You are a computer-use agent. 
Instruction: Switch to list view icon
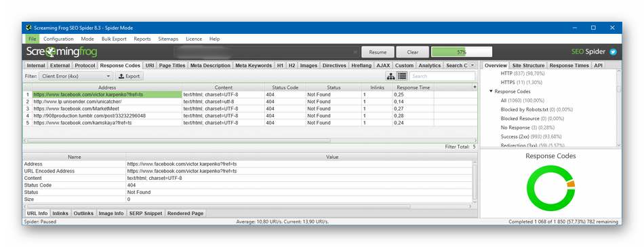coord(402,76)
